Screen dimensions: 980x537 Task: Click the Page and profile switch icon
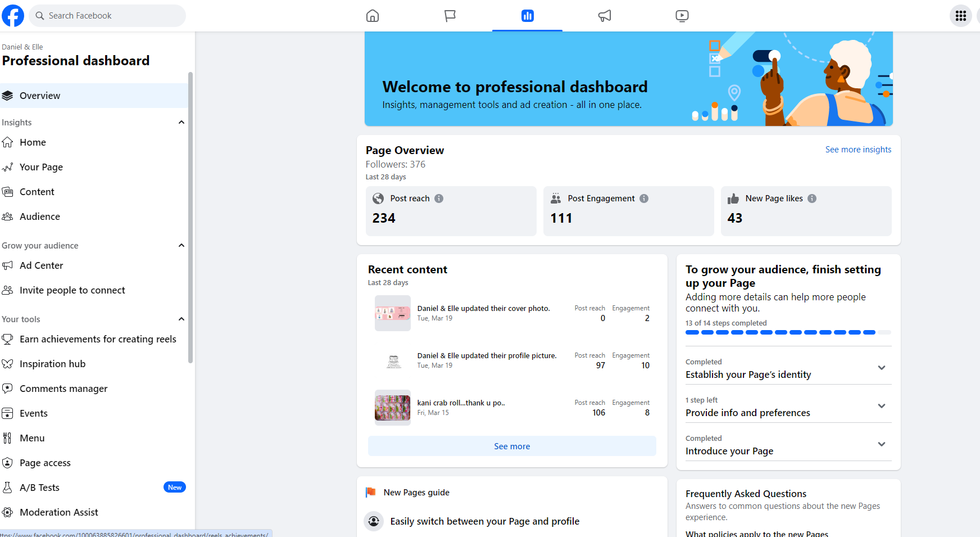(374, 521)
